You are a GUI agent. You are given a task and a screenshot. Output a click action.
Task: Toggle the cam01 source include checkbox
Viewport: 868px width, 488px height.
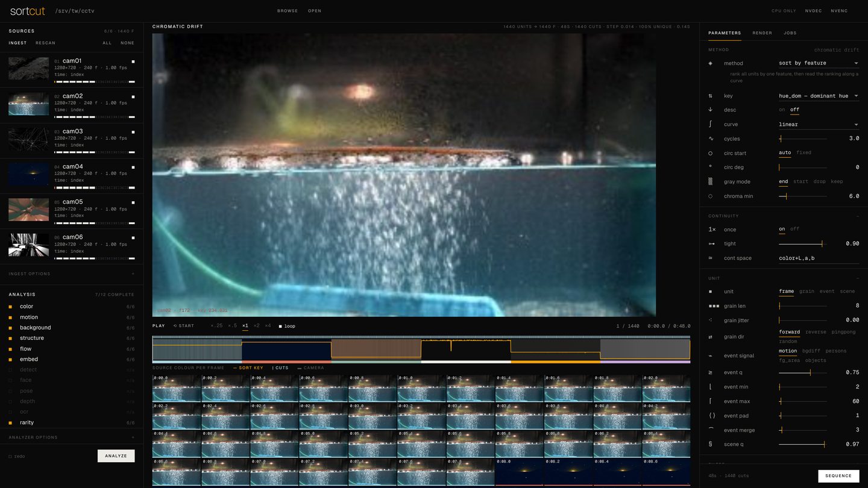[x=133, y=61]
